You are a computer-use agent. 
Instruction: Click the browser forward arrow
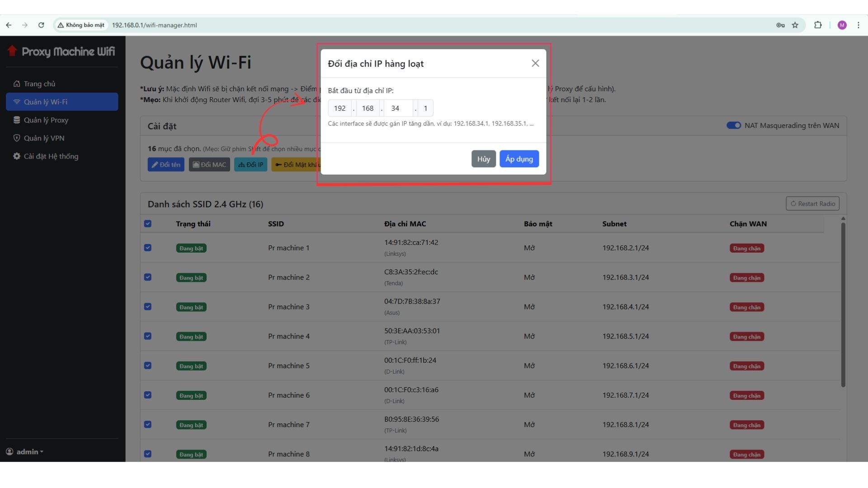tap(25, 25)
